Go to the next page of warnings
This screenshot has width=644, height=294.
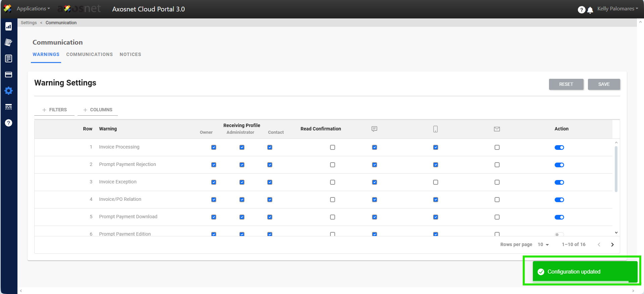pos(612,245)
